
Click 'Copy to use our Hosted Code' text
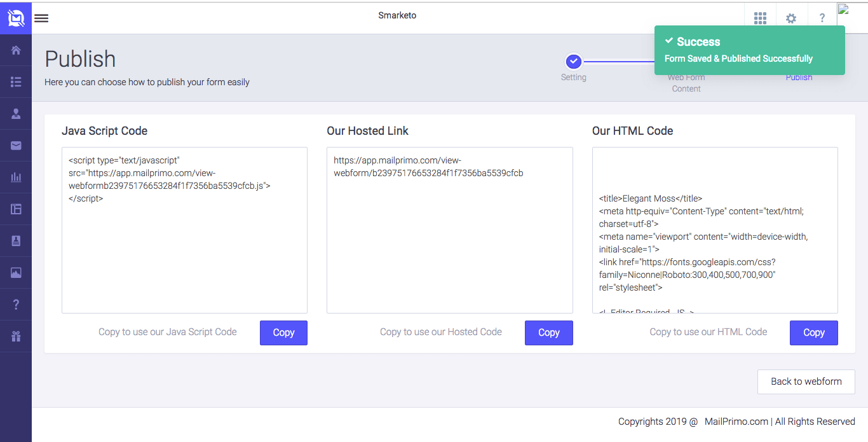441,332
